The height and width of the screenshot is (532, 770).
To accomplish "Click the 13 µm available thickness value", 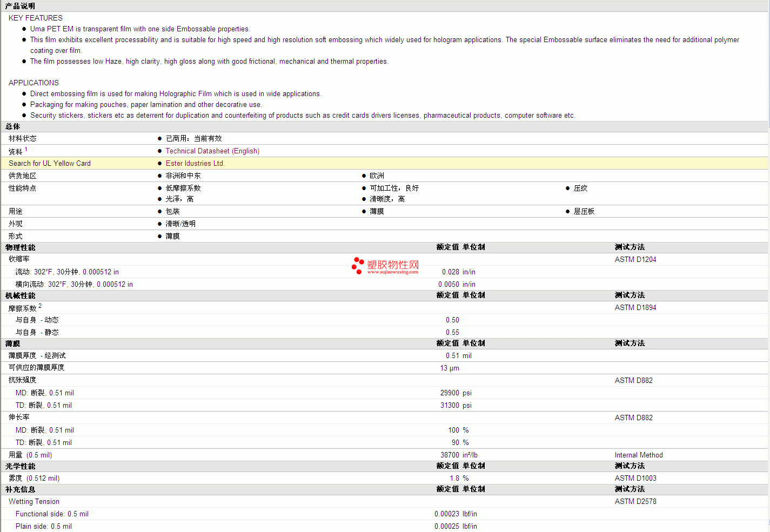I will point(450,368).
